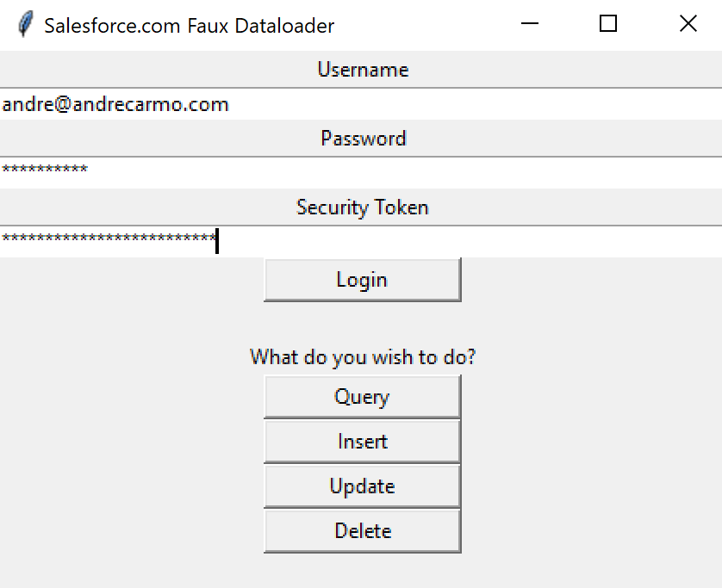Click the "Salesforce.com Faux Dataloader" window title text
The height and width of the screenshot is (588, 722).
point(189,26)
